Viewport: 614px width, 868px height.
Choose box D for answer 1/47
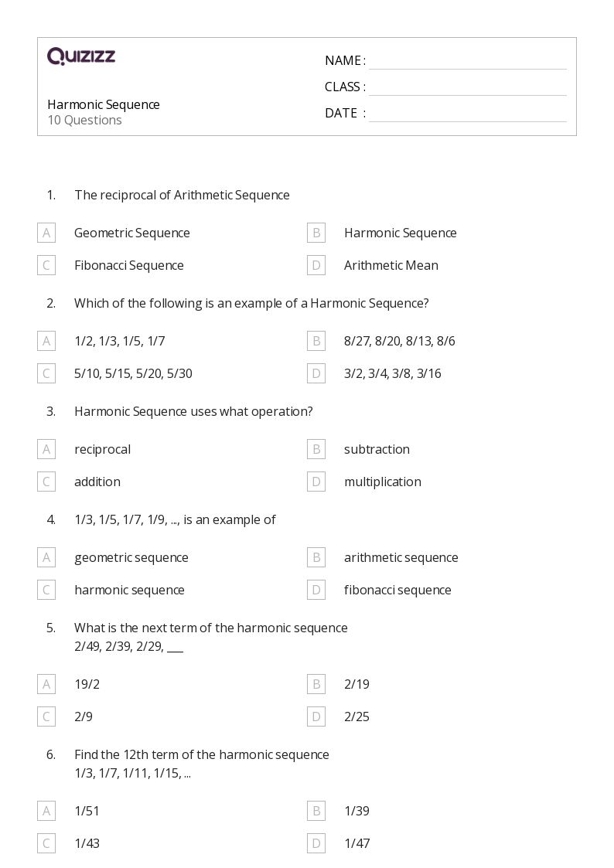[x=316, y=843]
